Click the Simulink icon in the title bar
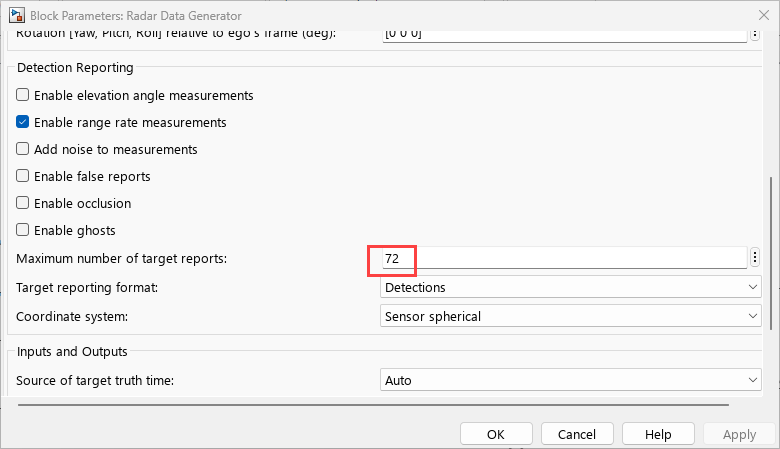 (15, 16)
